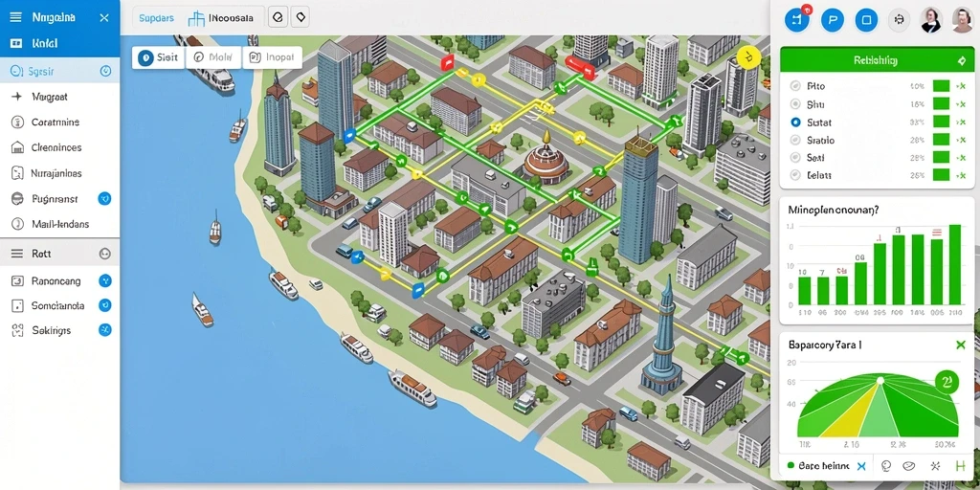Click the green bar swatch beside Sratio
This screenshot has width=980, height=490.
941,141
